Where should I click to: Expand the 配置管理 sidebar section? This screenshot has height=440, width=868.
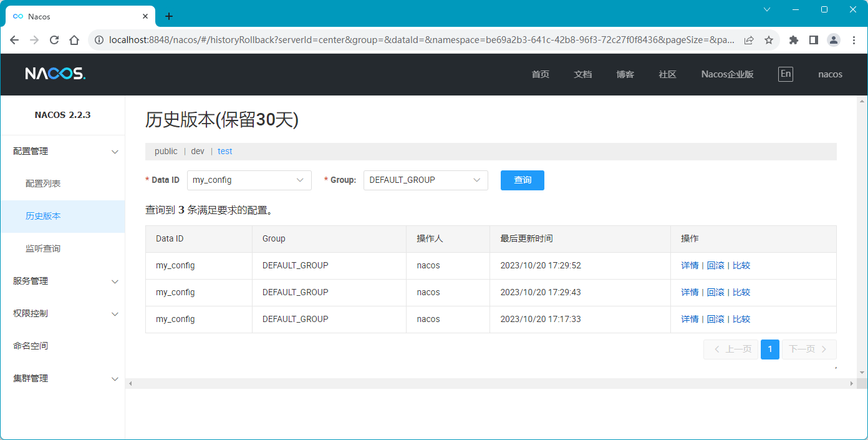coord(62,151)
